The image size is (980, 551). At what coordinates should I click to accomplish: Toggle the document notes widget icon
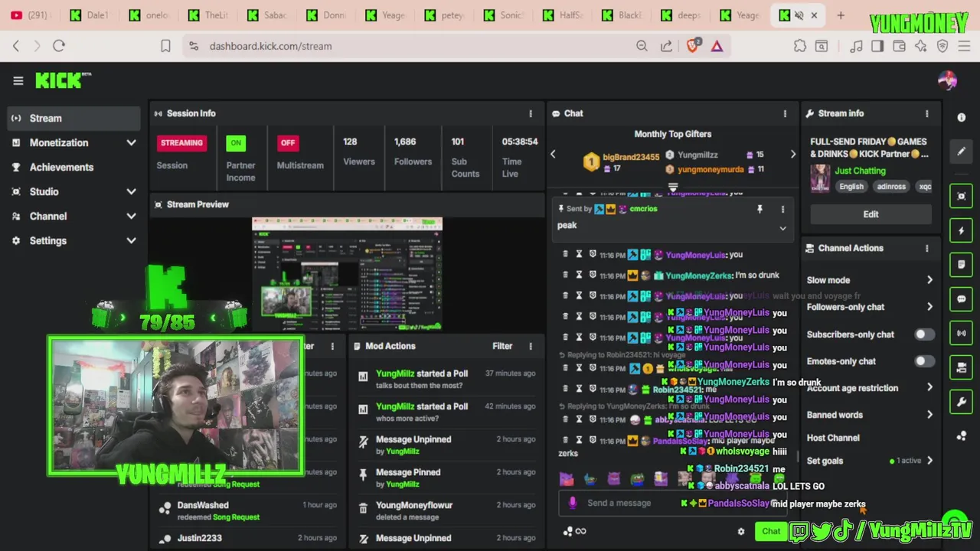(x=962, y=265)
